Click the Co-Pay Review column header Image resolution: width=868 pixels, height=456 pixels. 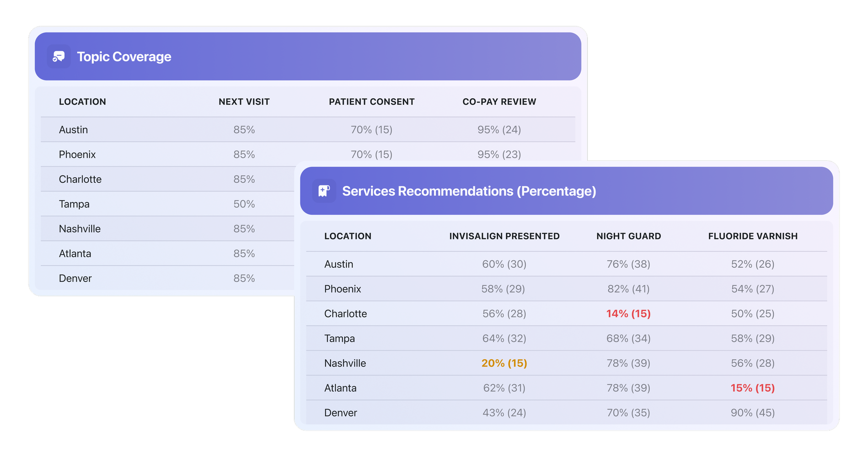pyautogui.click(x=499, y=102)
